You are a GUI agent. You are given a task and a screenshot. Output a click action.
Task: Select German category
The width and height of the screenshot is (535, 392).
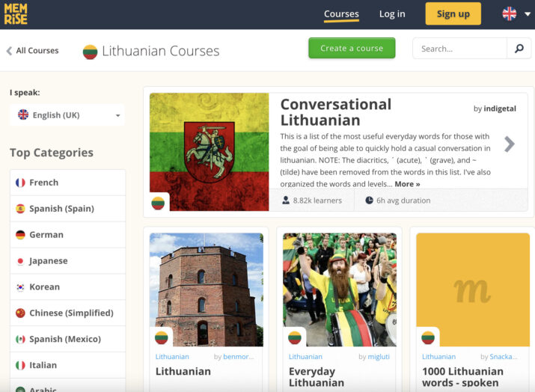67,235
